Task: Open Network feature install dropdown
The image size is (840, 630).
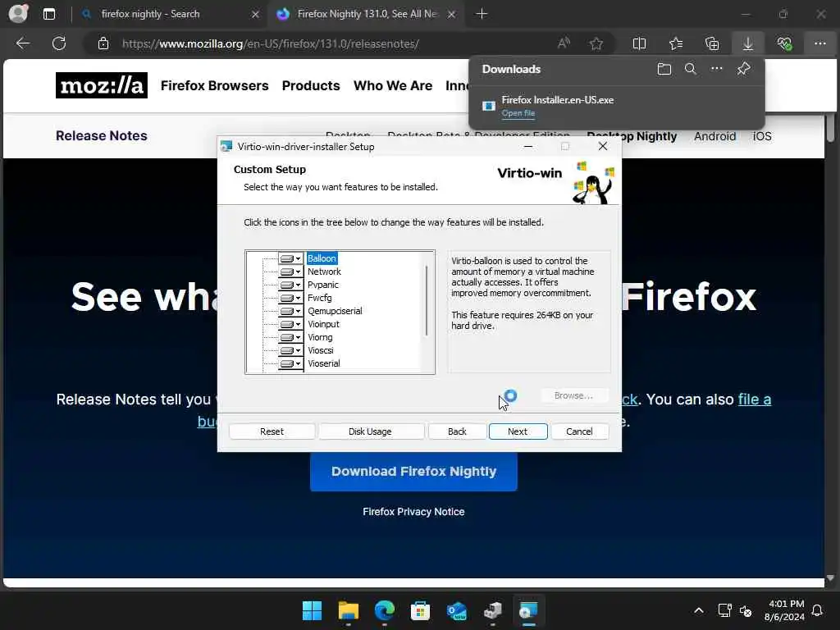Action: [x=290, y=272]
